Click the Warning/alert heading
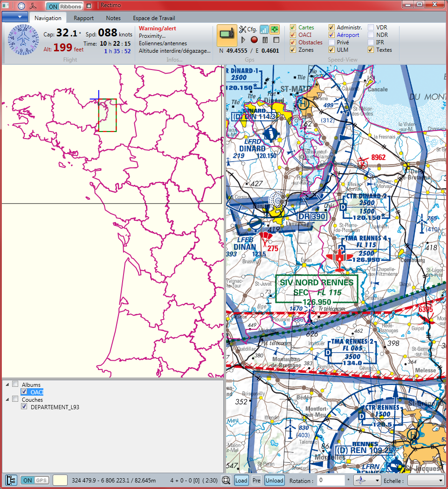 click(157, 28)
